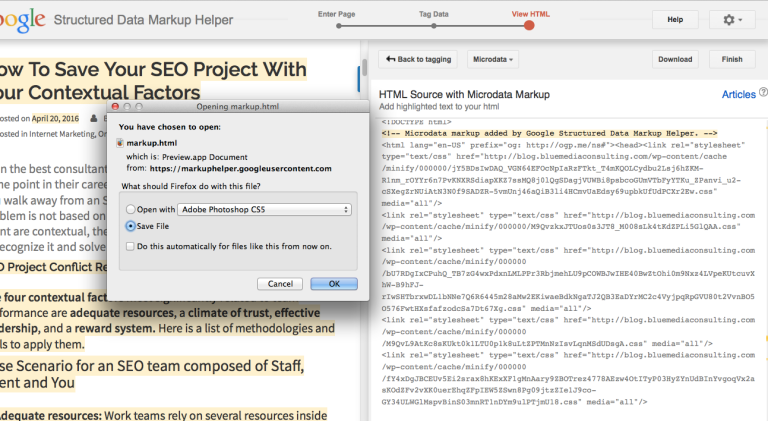This screenshot has height=421, width=768.
Task: Click OK in the download dialog
Action: tap(334, 283)
